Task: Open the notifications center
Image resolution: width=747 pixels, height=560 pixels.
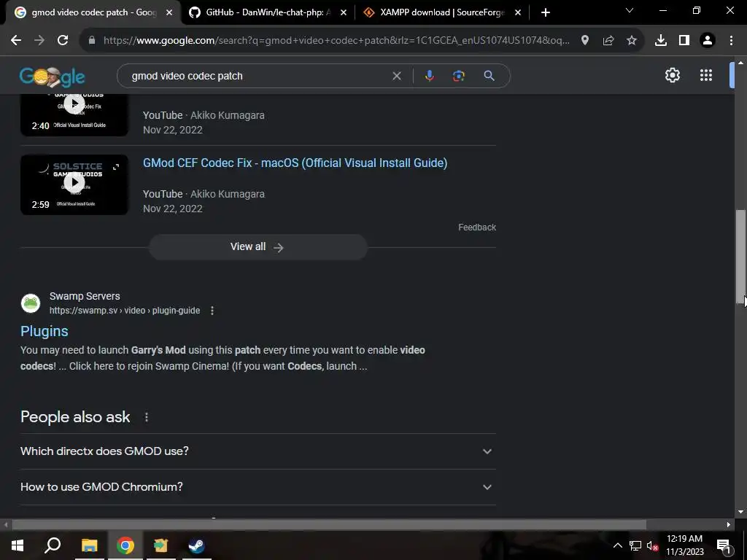Action: pyautogui.click(x=723, y=545)
